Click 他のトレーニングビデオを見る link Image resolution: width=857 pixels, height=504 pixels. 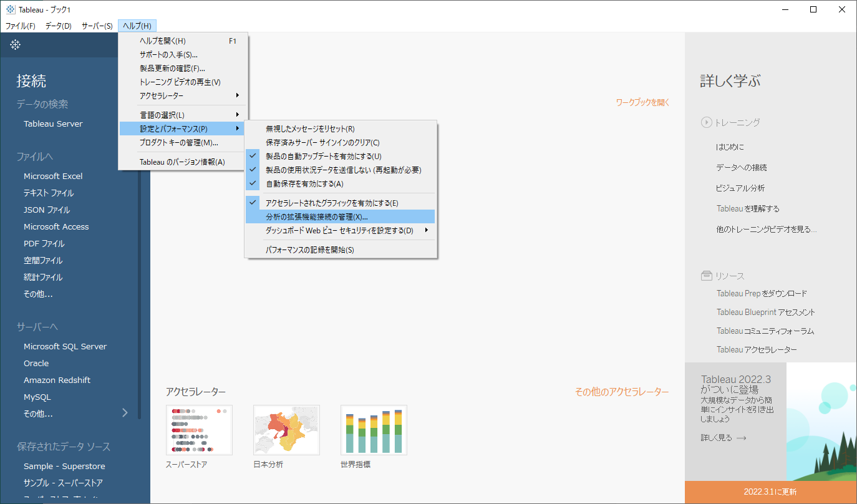click(x=767, y=229)
